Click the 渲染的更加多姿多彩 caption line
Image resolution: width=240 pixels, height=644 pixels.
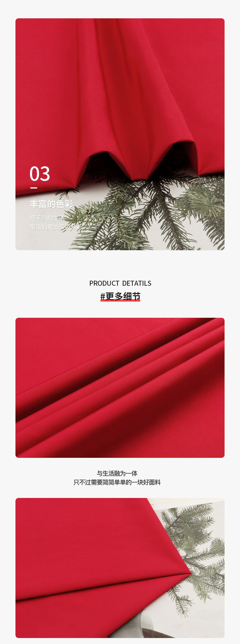pyautogui.click(x=56, y=227)
